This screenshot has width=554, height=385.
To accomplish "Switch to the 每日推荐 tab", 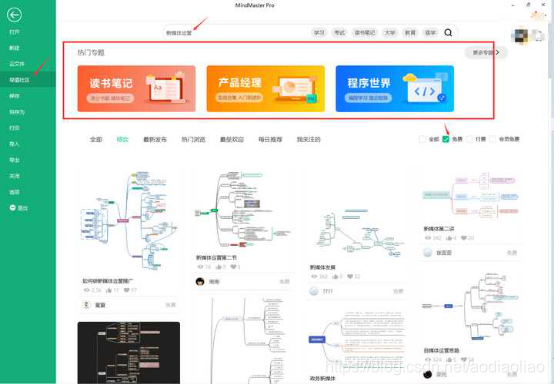I will [270, 139].
